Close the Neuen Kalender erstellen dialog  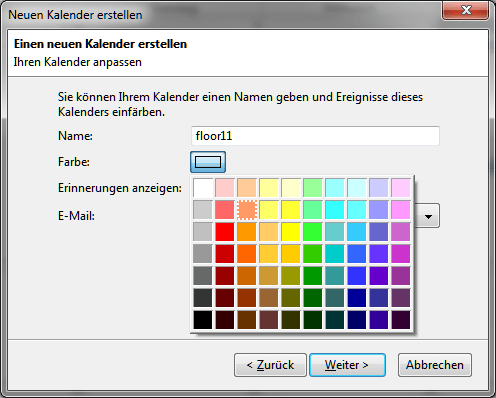[x=466, y=10]
